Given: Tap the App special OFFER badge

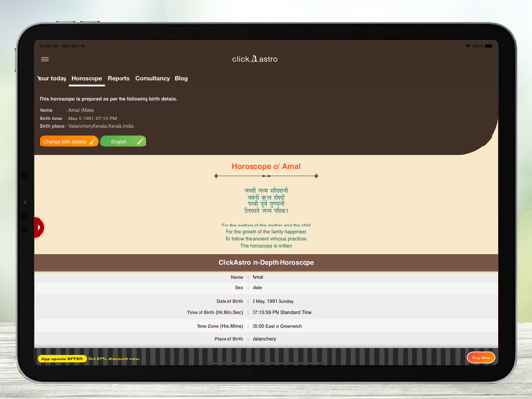Looking at the screenshot, I should [62, 359].
